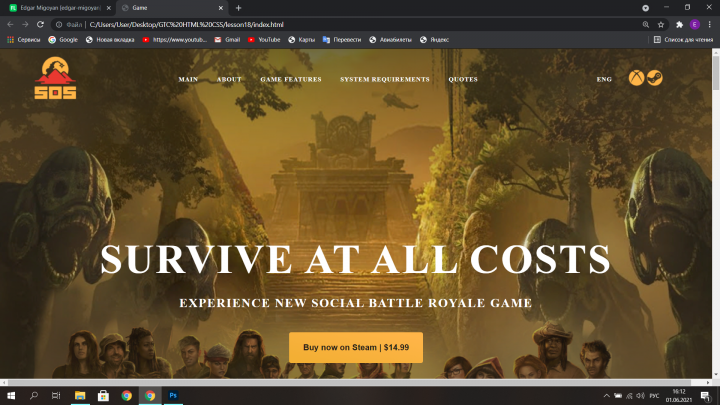The height and width of the screenshot is (405, 720).
Task: Open volume control in system tray
Action: coord(641,396)
